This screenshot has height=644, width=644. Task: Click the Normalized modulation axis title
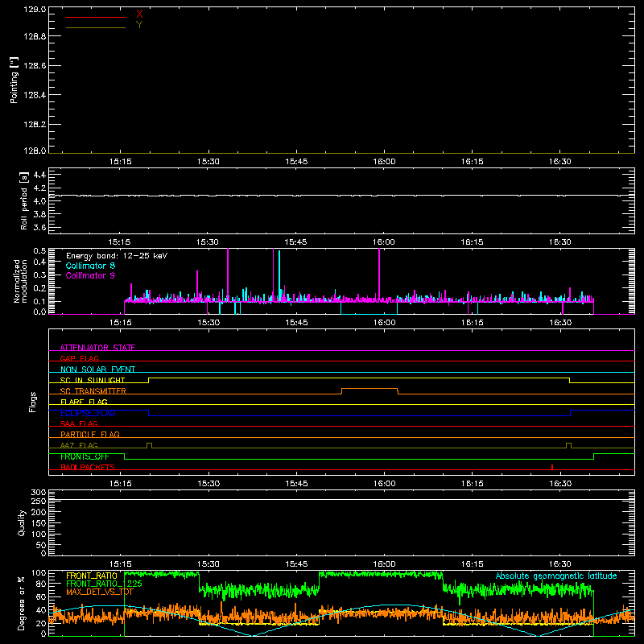20,281
